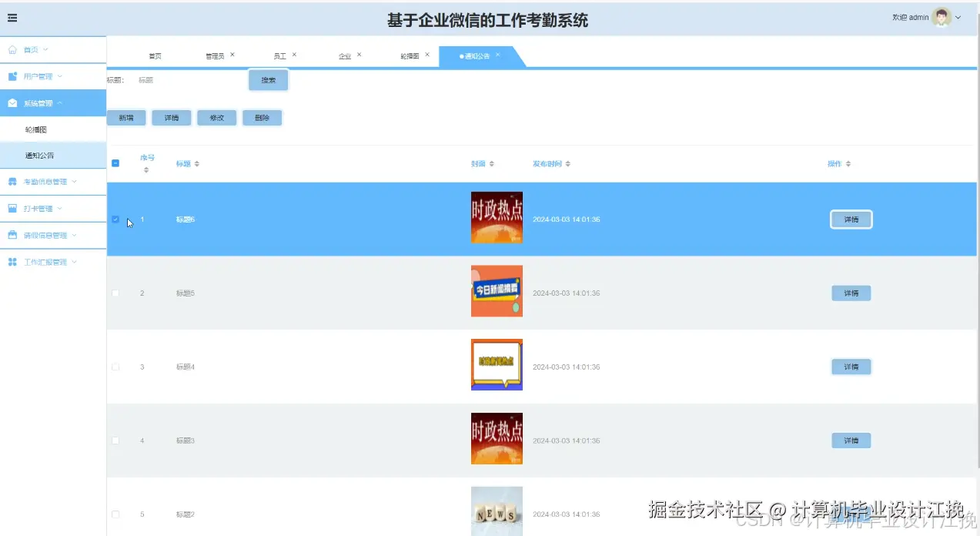Click the admin avatar picture
Screen dimensions: 980x536
(942, 17)
